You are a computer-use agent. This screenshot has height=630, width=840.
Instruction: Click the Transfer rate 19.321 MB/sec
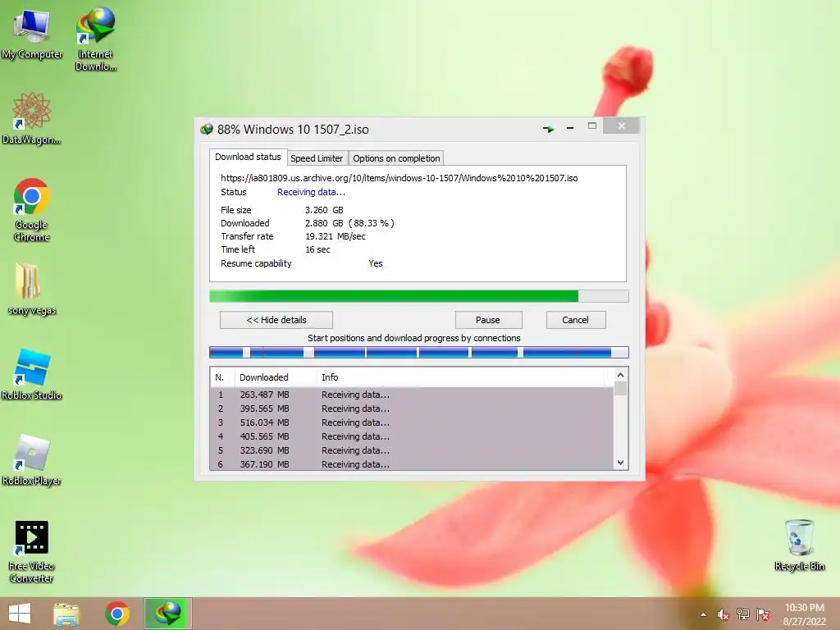(336, 236)
